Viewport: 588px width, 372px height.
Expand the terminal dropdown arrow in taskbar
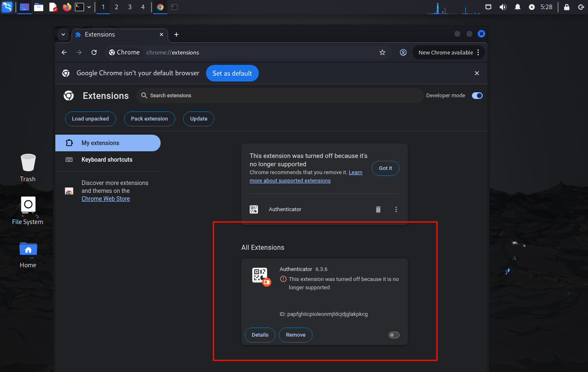(89, 7)
